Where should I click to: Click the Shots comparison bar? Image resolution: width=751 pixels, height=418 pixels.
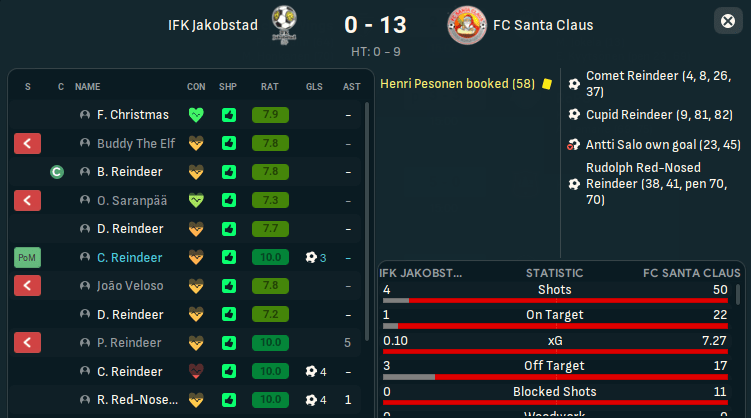click(x=561, y=300)
